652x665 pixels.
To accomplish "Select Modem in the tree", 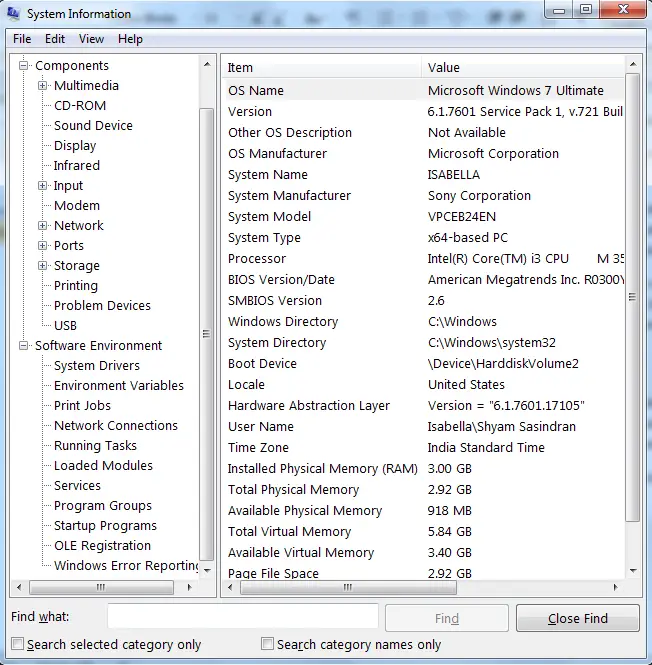I will (77, 206).
